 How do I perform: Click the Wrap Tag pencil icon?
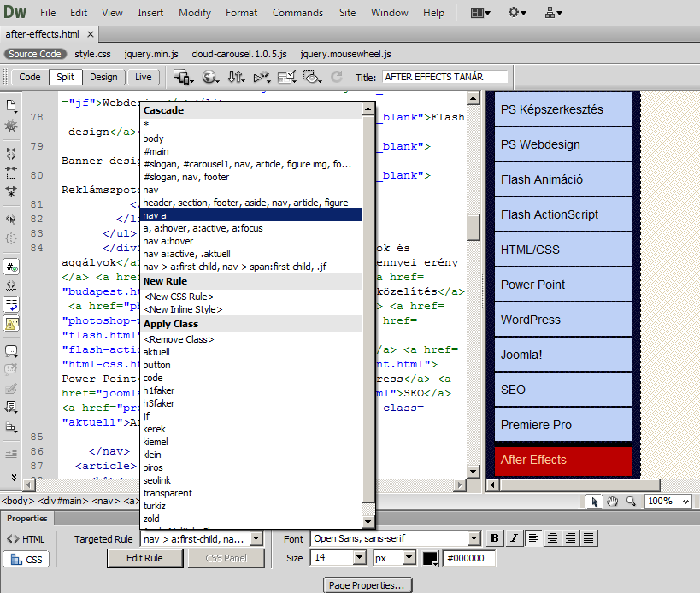coord(11,389)
